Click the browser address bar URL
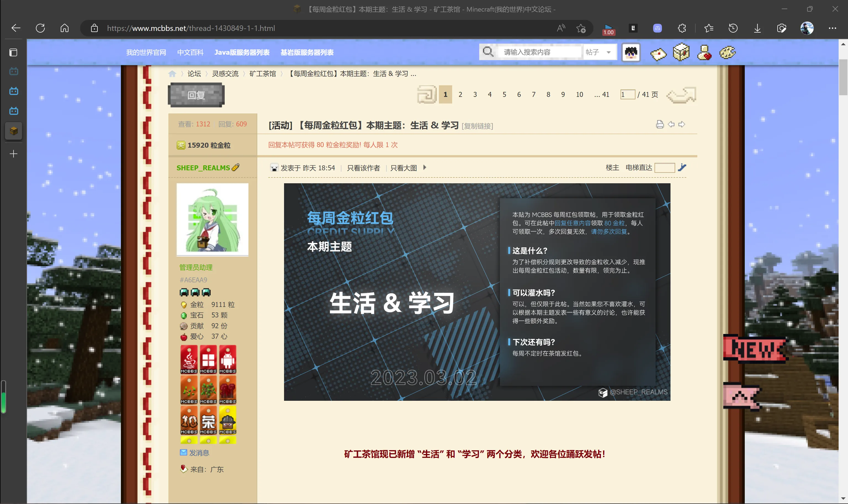The height and width of the screenshot is (504, 848). coord(191,28)
